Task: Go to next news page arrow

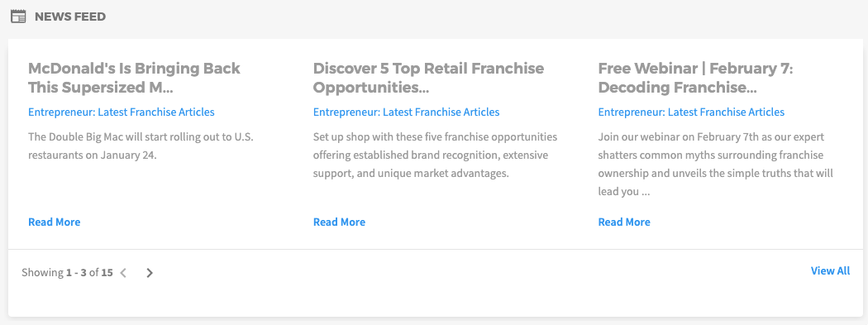Action: 150,272
